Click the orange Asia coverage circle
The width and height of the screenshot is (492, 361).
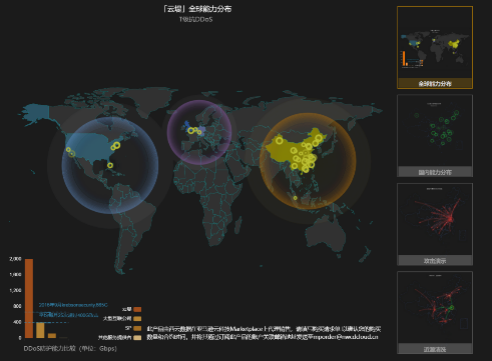click(x=308, y=161)
